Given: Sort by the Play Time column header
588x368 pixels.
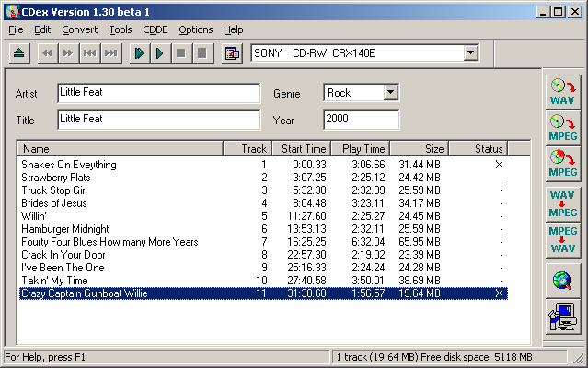Looking at the screenshot, I should pos(361,149).
